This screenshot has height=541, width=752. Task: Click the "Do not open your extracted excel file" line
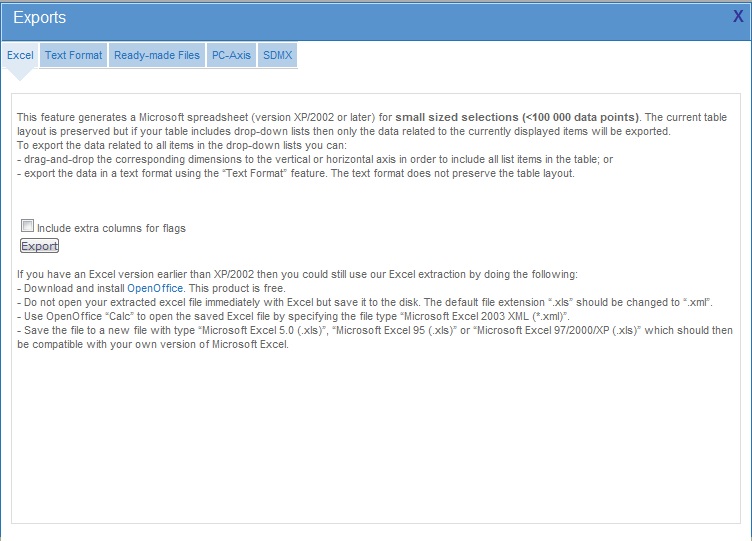point(365,302)
